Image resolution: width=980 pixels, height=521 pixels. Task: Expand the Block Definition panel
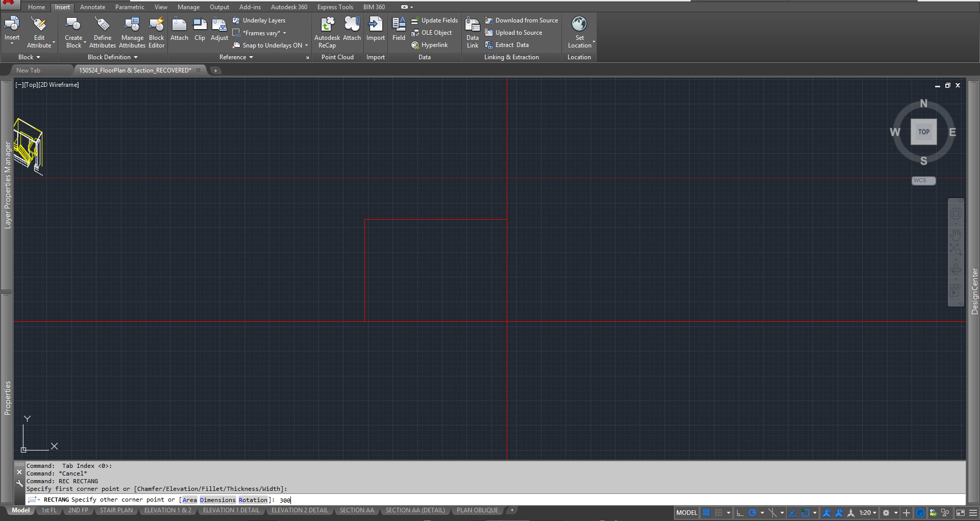(x=135, y=57)
